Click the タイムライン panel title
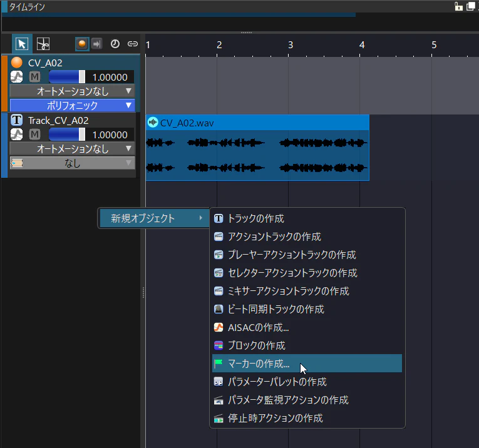Image resolution: width=479 pixels, height=448 pixels. click(27, 7)
